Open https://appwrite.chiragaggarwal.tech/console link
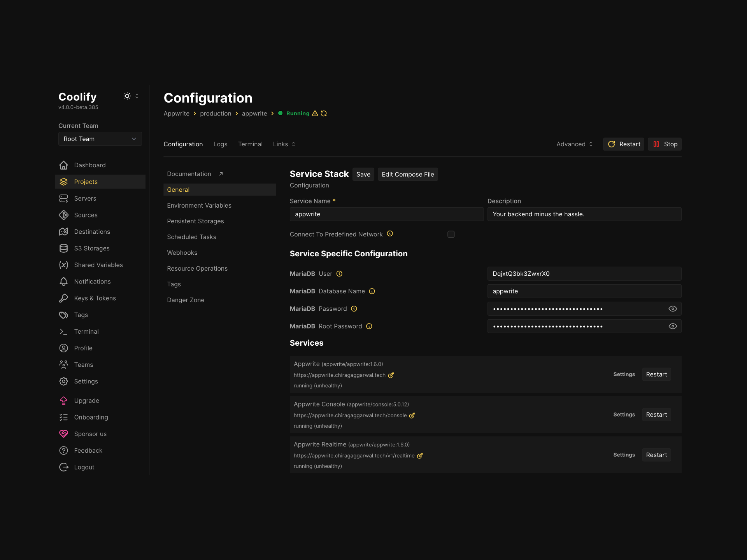 pos(350,416)
